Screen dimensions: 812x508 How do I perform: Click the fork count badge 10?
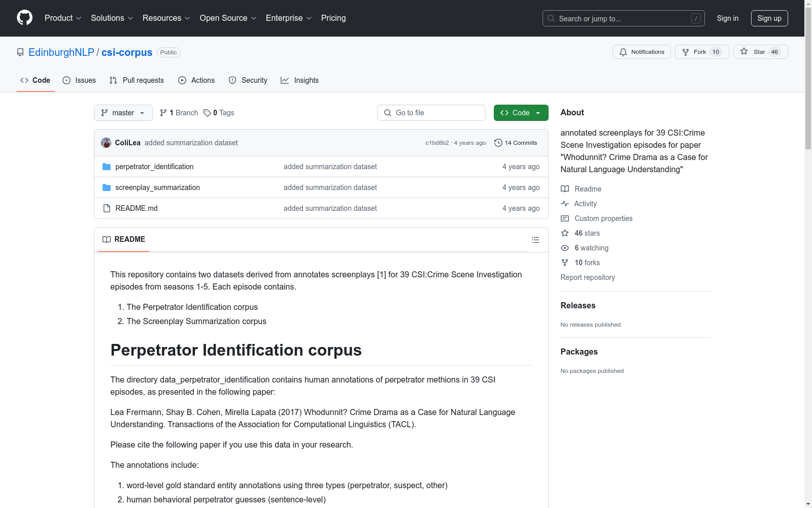coord(716,52)
